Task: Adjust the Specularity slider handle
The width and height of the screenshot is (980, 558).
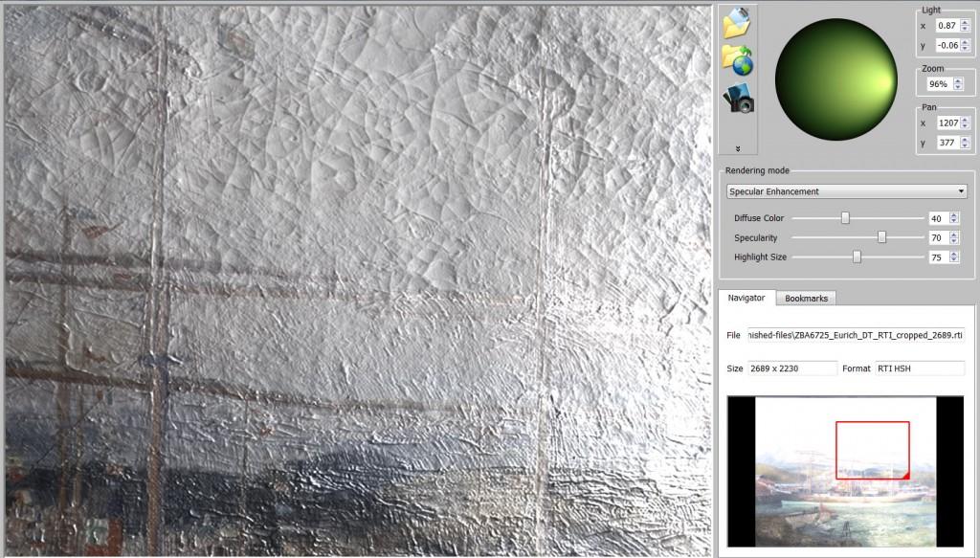Action: point(881,237)
